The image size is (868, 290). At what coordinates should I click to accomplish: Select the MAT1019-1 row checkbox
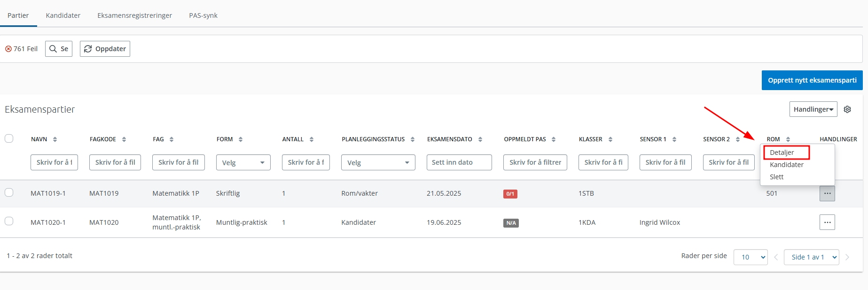tap(9, 192)
